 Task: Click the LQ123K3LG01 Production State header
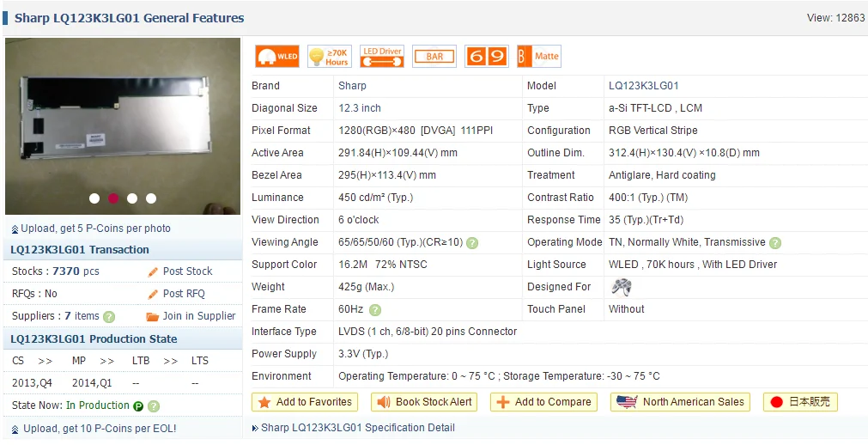(94, 339)
